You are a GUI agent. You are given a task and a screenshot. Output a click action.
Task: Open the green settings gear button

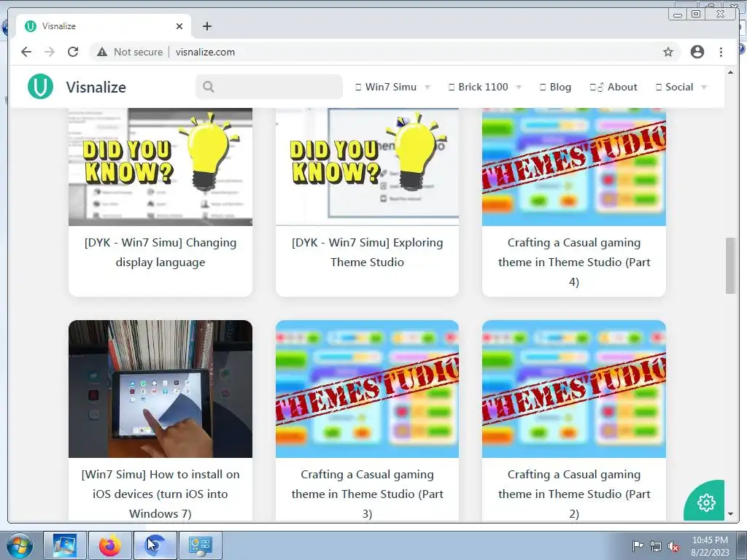coord(705,502)
